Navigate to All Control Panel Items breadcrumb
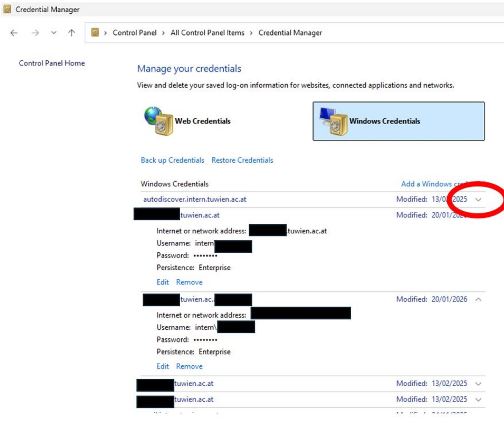Screen dimensions: 504x422 tap(207, 33)
